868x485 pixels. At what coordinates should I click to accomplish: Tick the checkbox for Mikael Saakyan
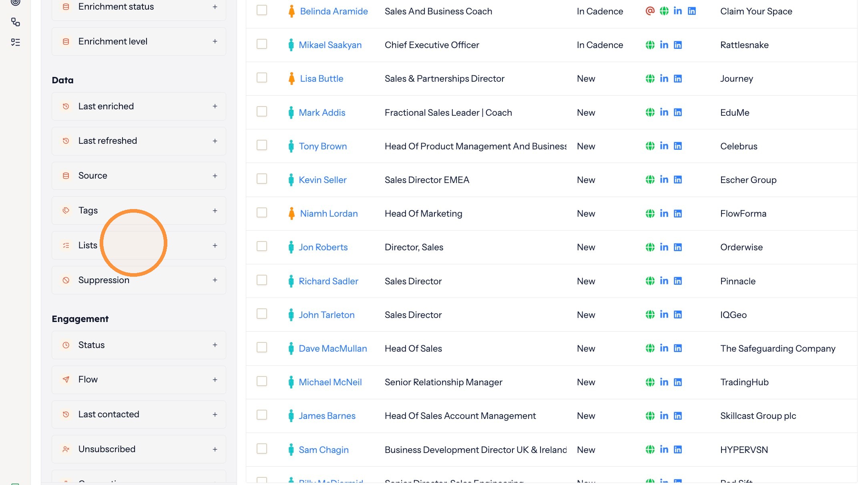[x=262, y=44]
